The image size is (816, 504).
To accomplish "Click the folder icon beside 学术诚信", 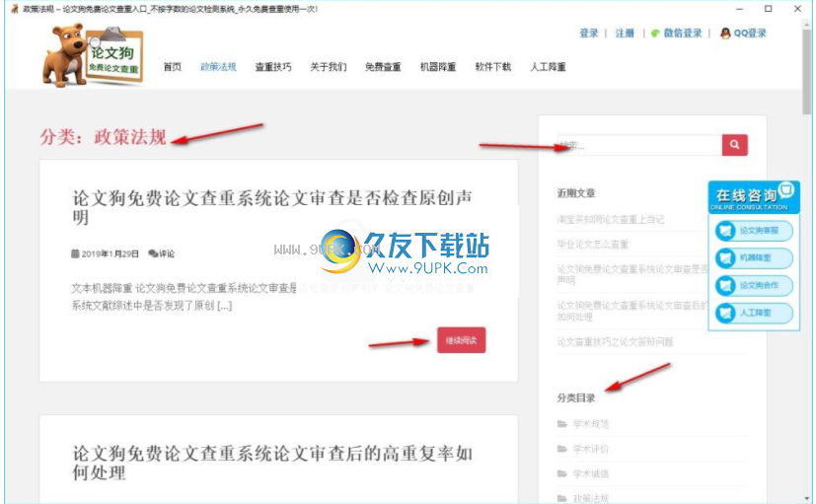I will (x=562, y=473).
